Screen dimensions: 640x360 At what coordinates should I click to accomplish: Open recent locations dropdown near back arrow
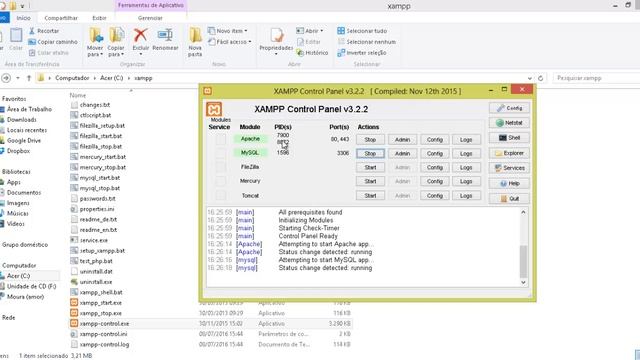(18, 78)
